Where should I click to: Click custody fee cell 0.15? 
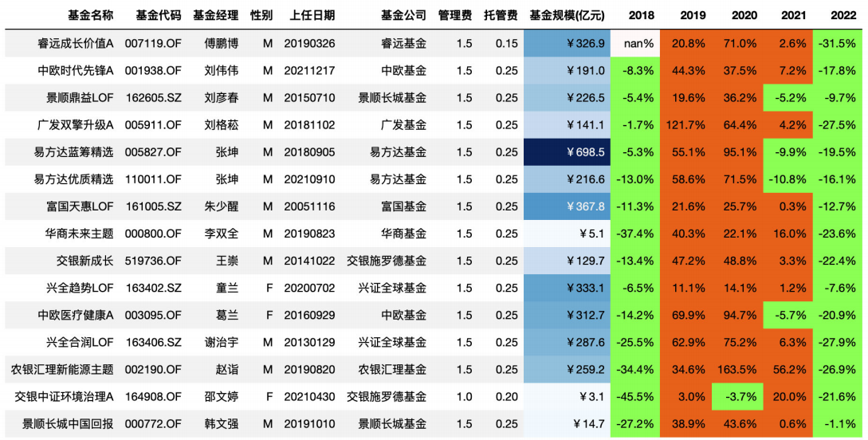(507, 43)
